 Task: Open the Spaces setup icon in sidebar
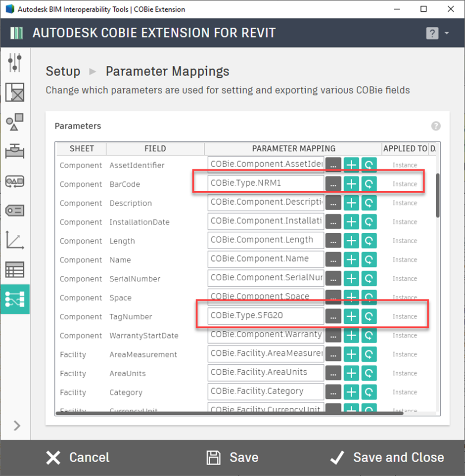click(x=15, y=92)
